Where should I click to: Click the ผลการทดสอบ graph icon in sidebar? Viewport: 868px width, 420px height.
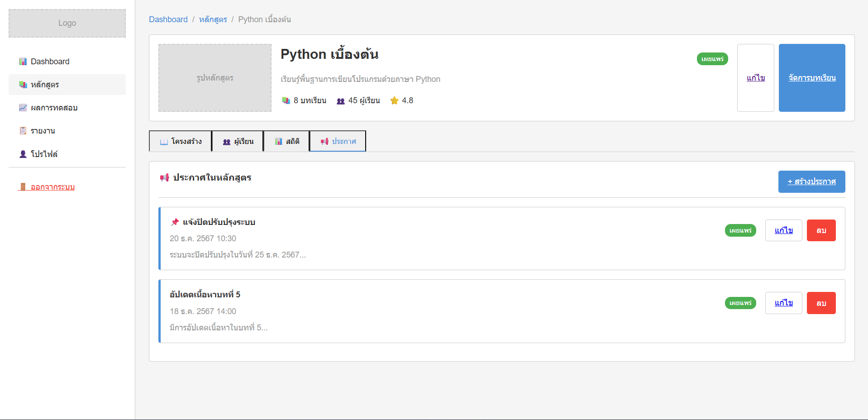coord(23,108)
